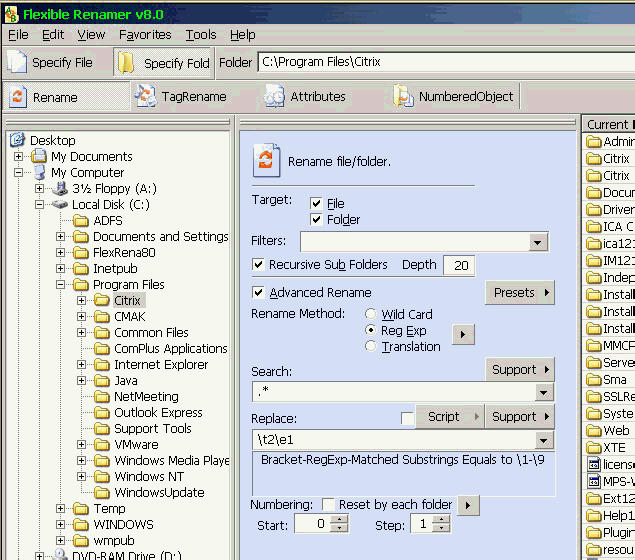Click the Specify File page icon

click(x=17, y=62)
